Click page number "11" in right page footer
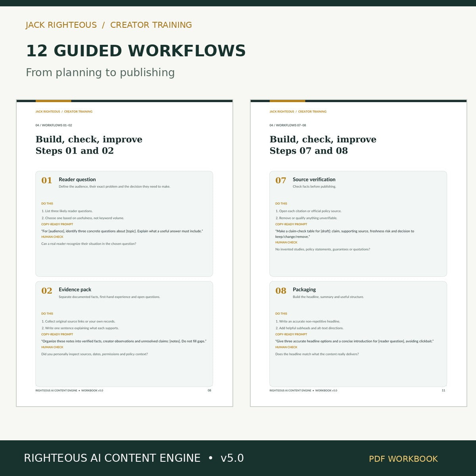The height and width of the screenshot is (476, 476). tap(443, 391)
